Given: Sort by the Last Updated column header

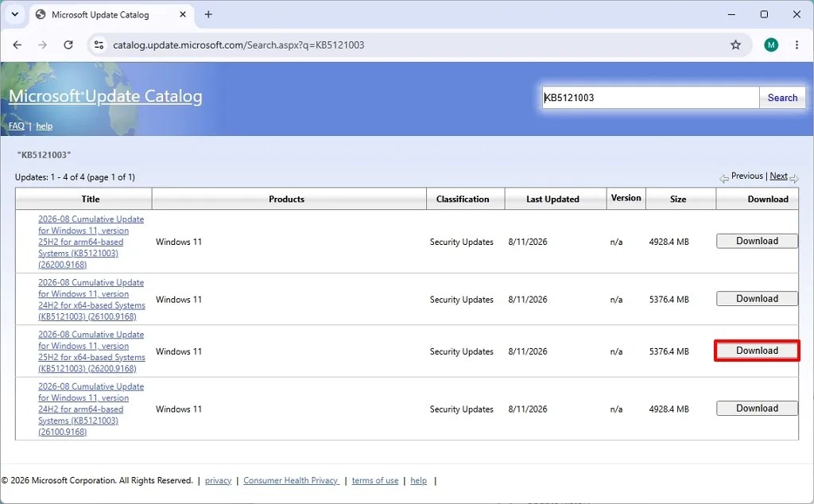Looking at the screenshot, I should tap(553, 199).
